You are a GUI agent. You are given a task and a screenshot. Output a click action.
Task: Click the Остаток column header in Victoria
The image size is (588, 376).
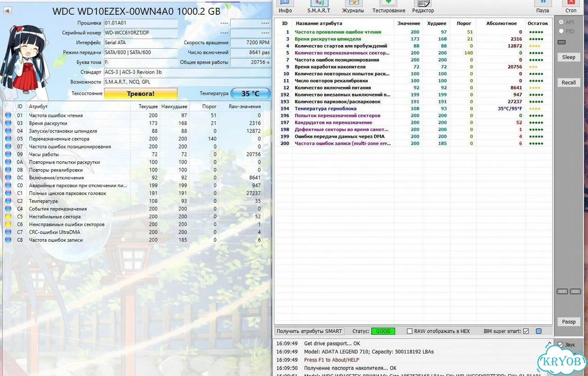pos(538,23)
